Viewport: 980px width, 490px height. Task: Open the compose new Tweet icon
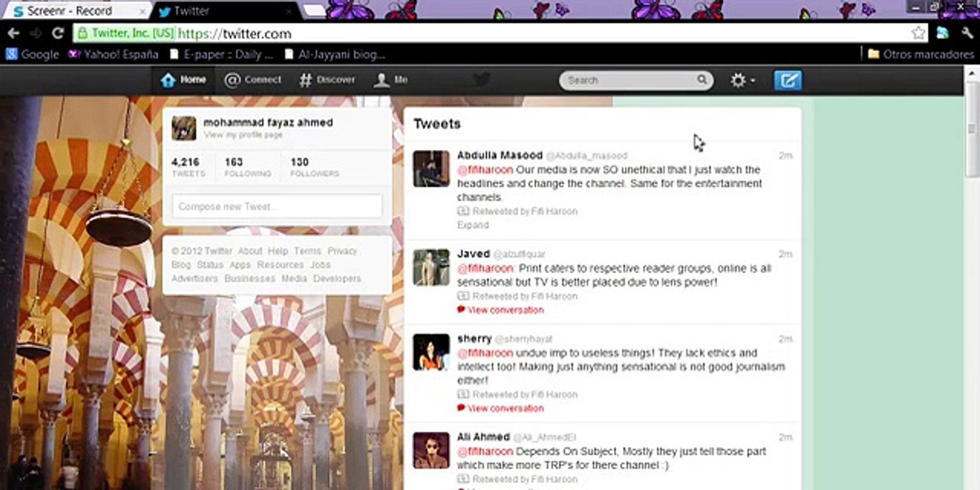coord(787,80)
